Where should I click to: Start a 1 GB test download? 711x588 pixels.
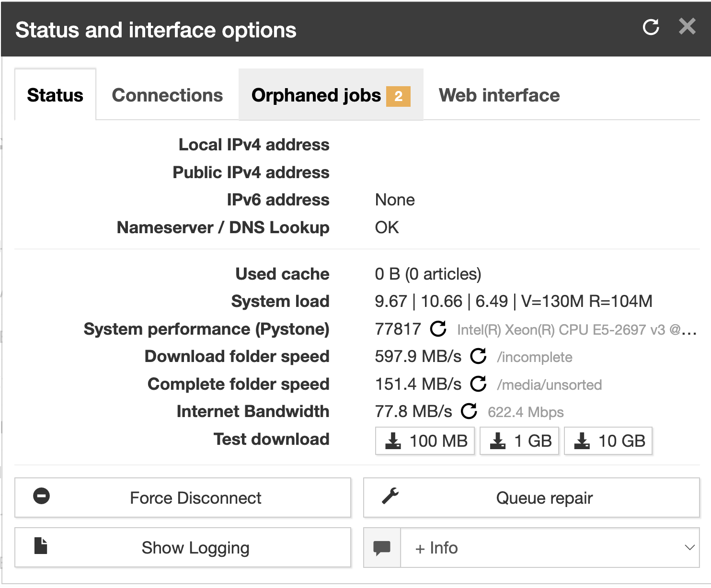click(x=519, y=441)
